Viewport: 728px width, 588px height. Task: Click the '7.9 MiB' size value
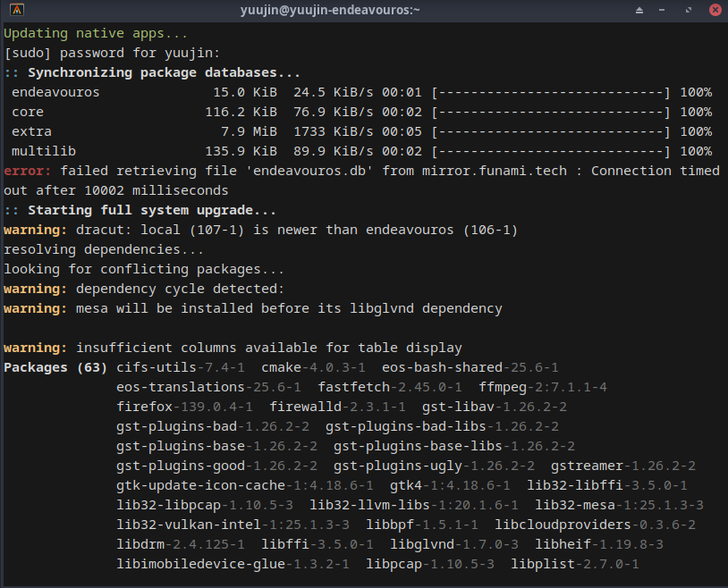pos(249,131)
